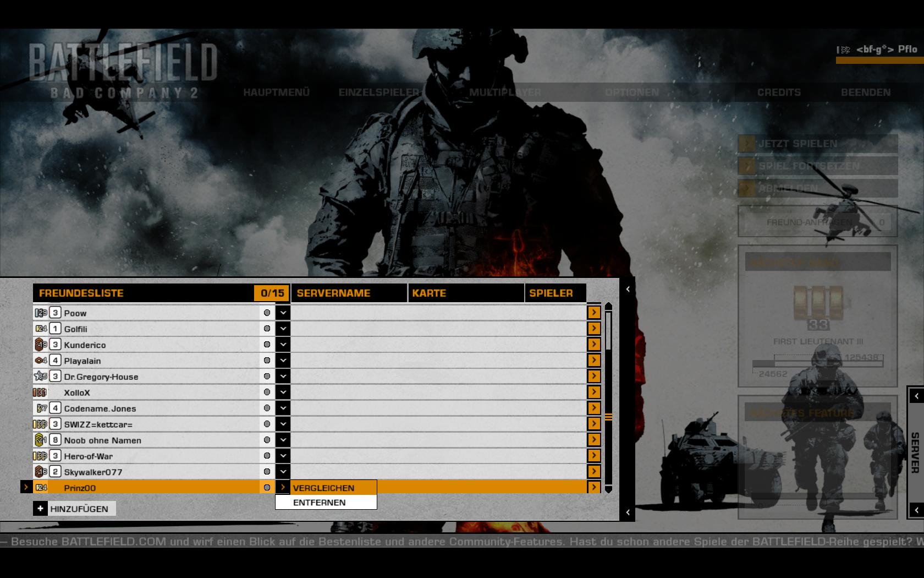Click the Multiplayer menu entry
The width and height of the screenshot is (924, 578).
505,92
